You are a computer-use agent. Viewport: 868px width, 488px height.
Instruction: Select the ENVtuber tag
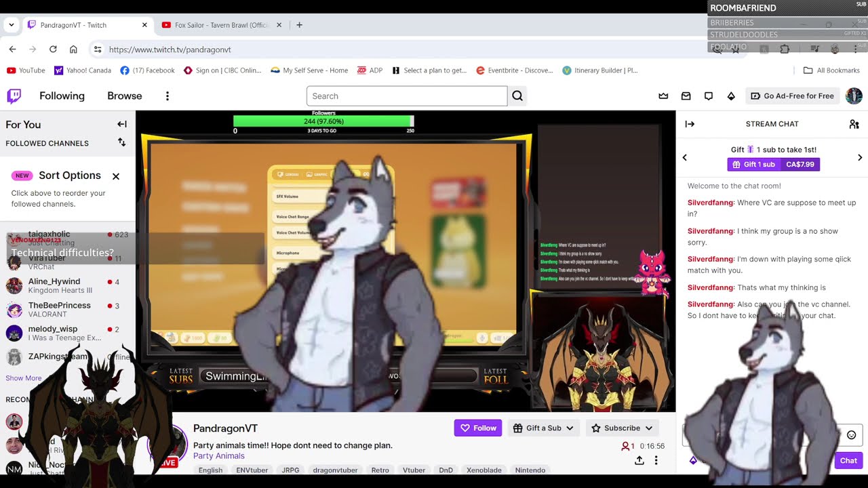(x=252, y=470)
